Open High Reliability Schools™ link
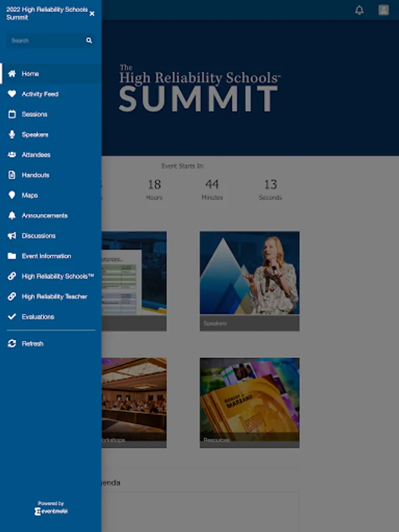Viewport: 399px width, 532px height. 51,276
